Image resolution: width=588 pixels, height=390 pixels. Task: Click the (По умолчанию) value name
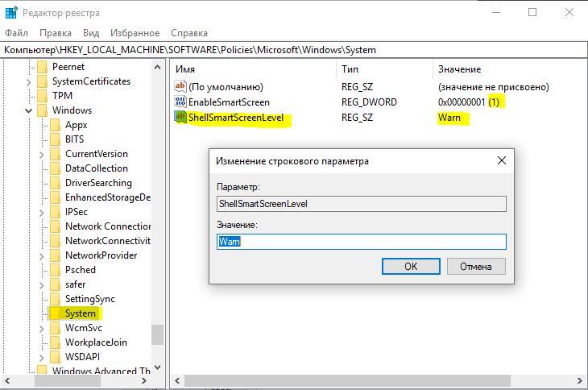tap(226, 87)
